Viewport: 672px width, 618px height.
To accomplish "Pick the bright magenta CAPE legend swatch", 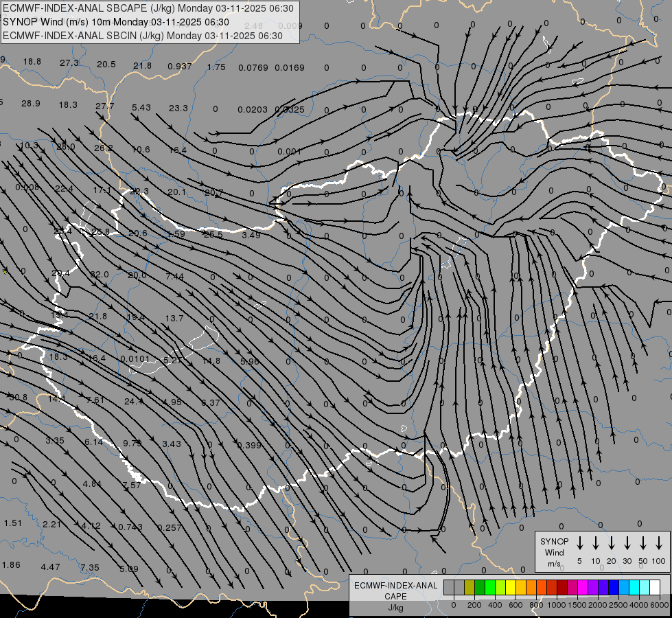I will (x=583, y=587).
